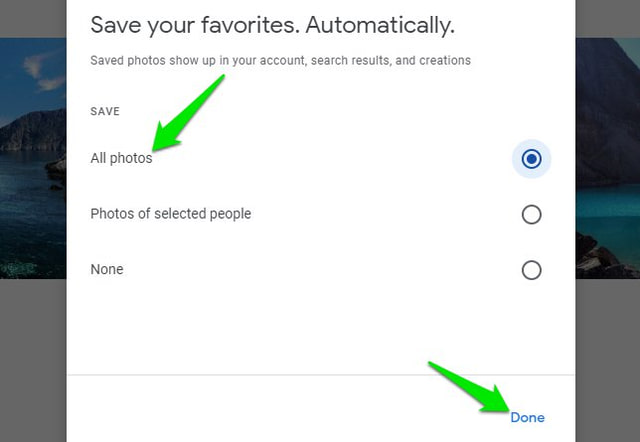Choose the Photos of selected people radio button
Viewport: 640px width, 442px height.
click(x=532, y=214)
